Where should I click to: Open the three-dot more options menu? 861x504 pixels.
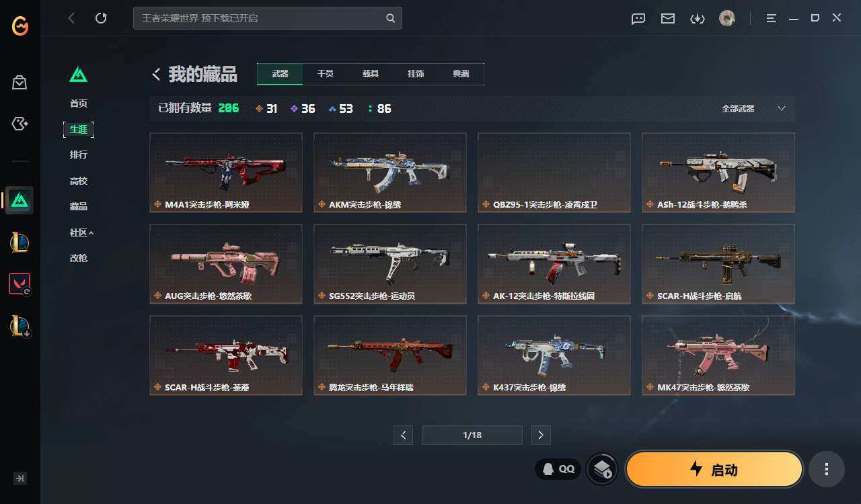pyautogui.click(x=827, y=469)
